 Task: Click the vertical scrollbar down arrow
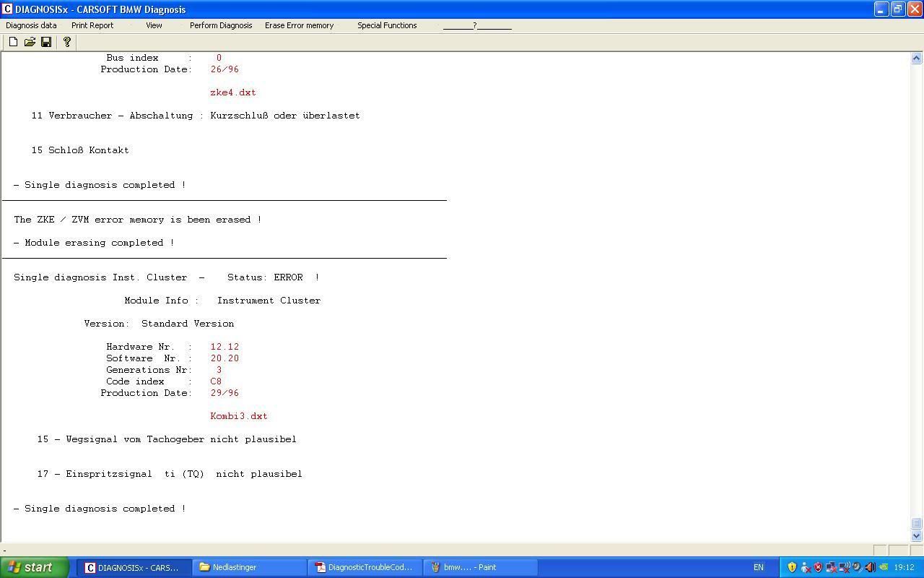click(x=917, y=535)
